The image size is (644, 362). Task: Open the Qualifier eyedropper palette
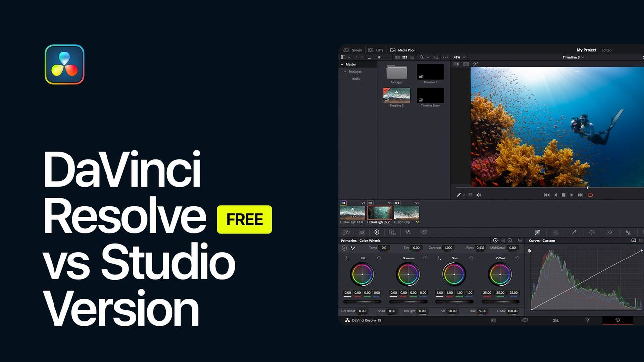pos(574,232)
